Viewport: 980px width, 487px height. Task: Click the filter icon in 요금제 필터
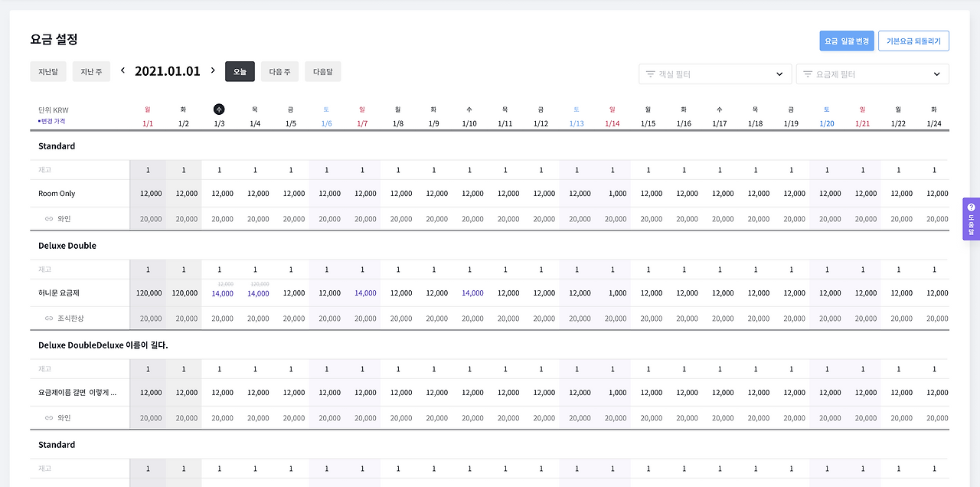pos(808,74)
